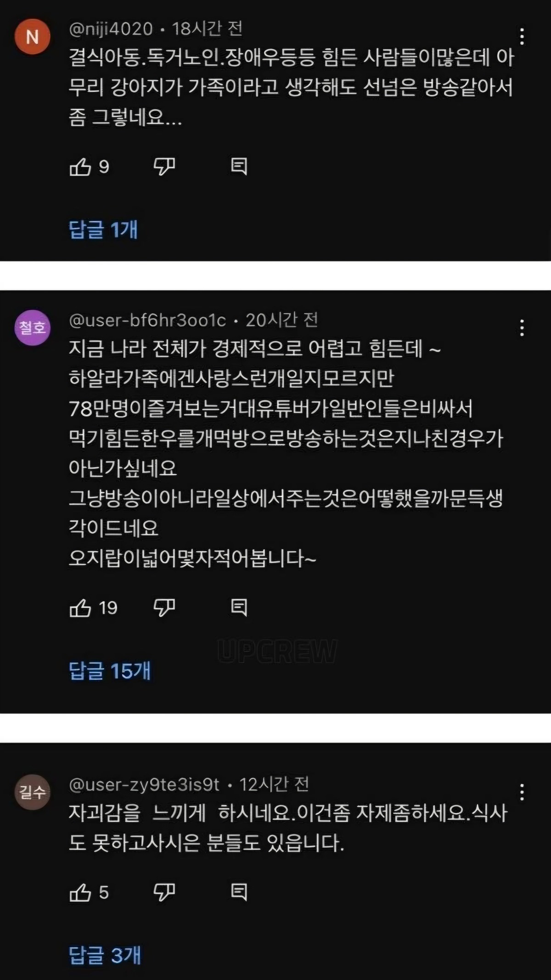Image resolution: width=551 pixels, height=980 pixels.
Task: Open options menu for @user-bf6hr3oo1c comment
Action: click(x=522, y=328)
